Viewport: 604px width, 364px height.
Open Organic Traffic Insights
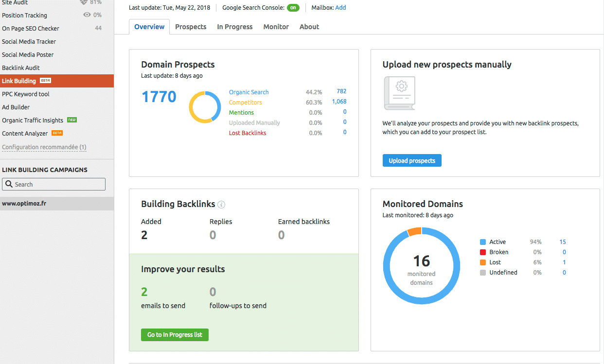pyautogui.click(x=33, y=120)
